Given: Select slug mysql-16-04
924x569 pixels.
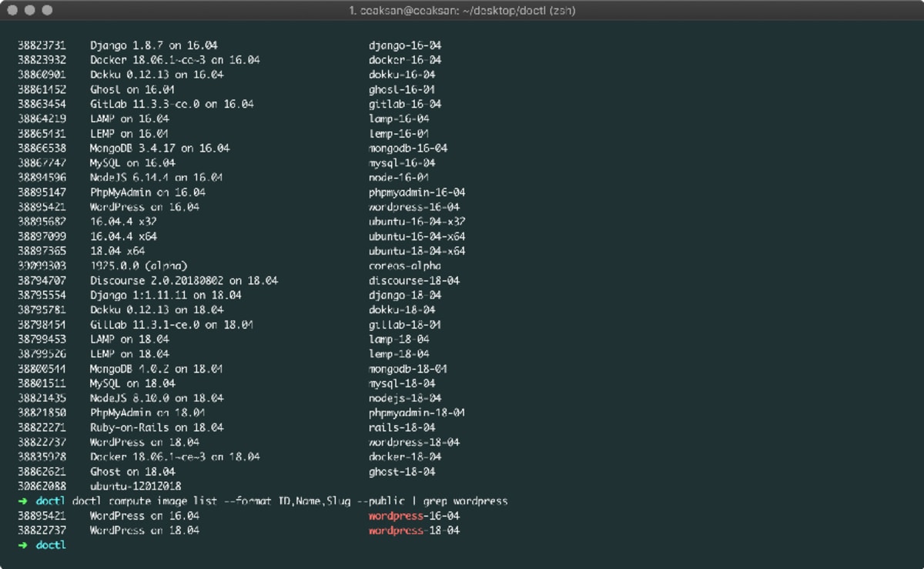Looking at the screenshot, I should tap(402, 163).
